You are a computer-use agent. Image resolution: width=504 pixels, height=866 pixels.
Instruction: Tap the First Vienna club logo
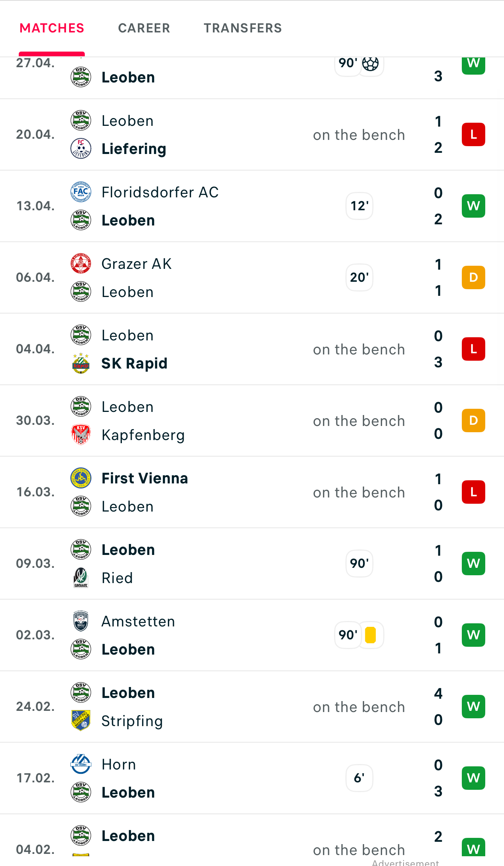point(81,478)
